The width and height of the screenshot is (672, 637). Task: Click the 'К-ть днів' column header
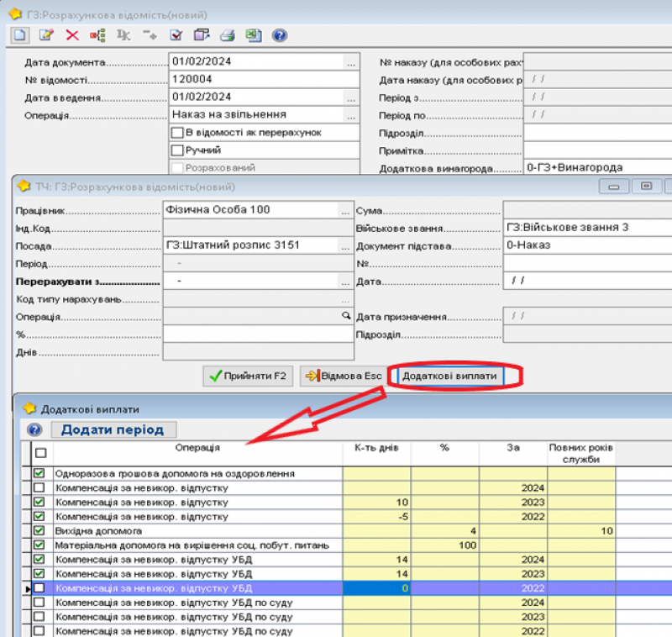[x=376, y=449]
